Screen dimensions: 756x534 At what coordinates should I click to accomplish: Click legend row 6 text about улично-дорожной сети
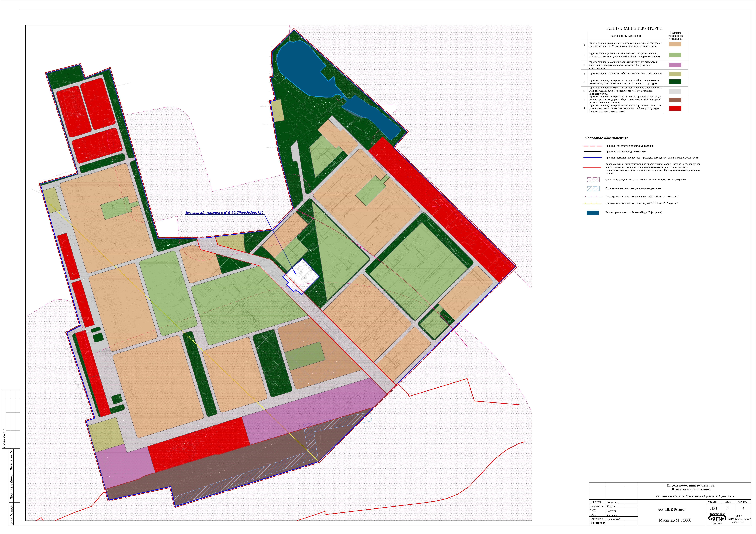625,91
